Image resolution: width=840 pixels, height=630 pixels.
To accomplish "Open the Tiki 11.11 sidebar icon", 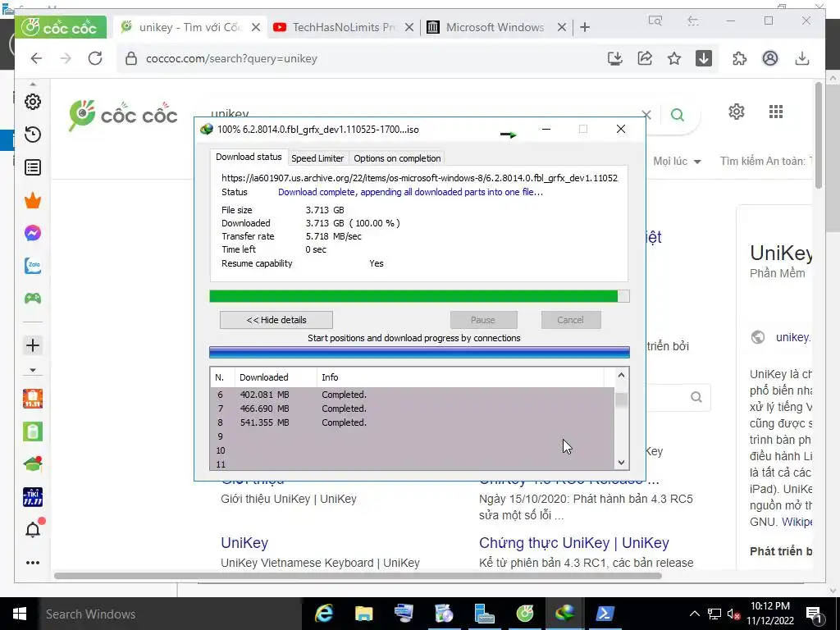I will click(x=33, y=497).
